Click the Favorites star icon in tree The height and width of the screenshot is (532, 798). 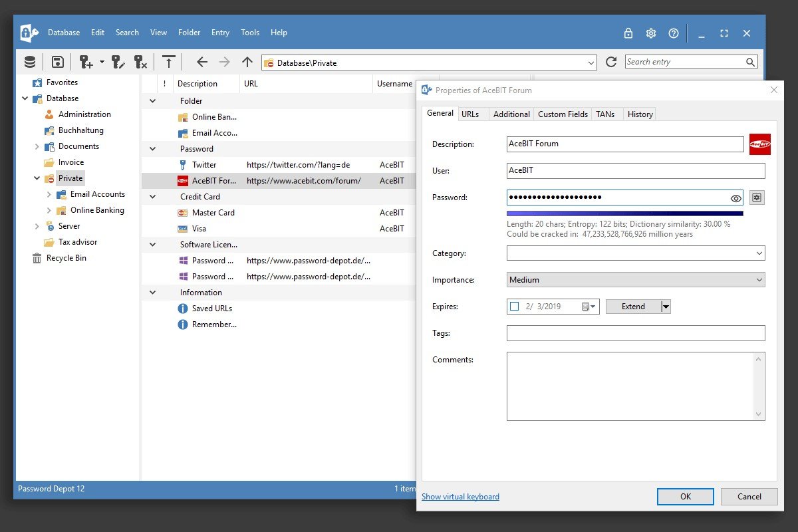click(x=37, y=82)
